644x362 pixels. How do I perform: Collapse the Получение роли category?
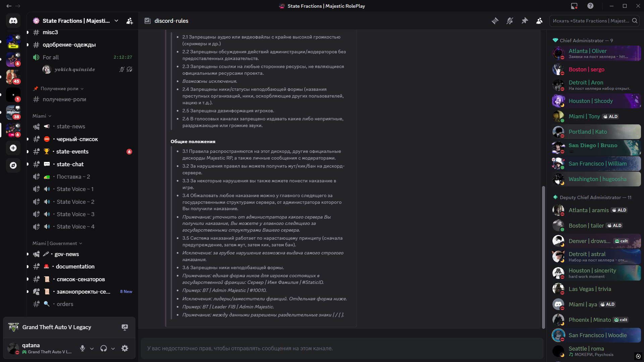tap(59, 88)
